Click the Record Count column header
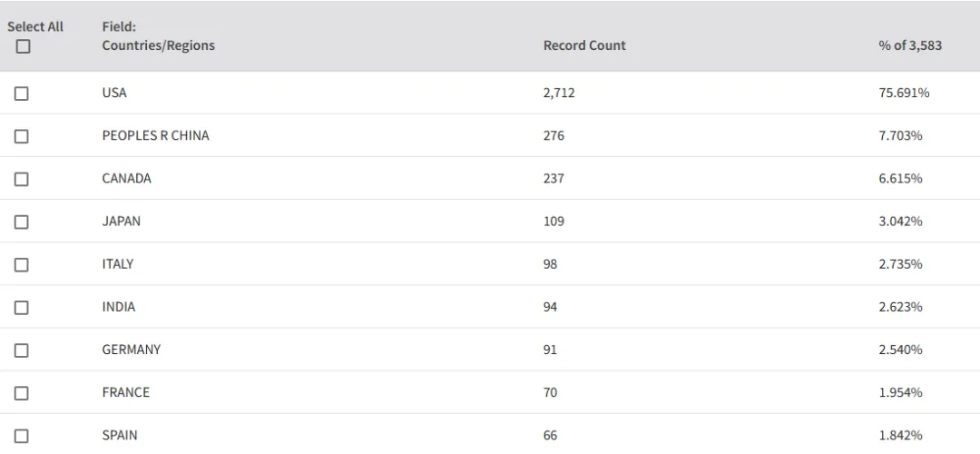Screen dimensions: 980x454 [x=584, y=45]
